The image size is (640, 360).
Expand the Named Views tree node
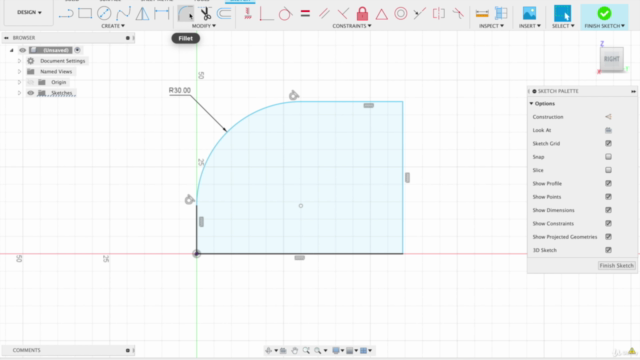(x=19, y=71)
